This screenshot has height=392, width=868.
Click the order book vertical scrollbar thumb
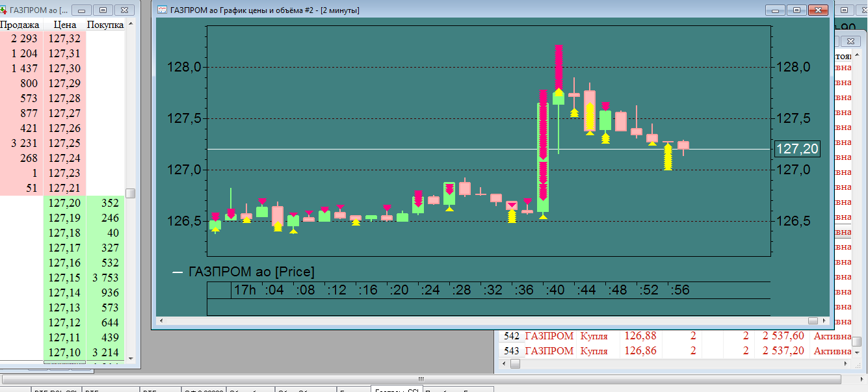pos(131,193)
